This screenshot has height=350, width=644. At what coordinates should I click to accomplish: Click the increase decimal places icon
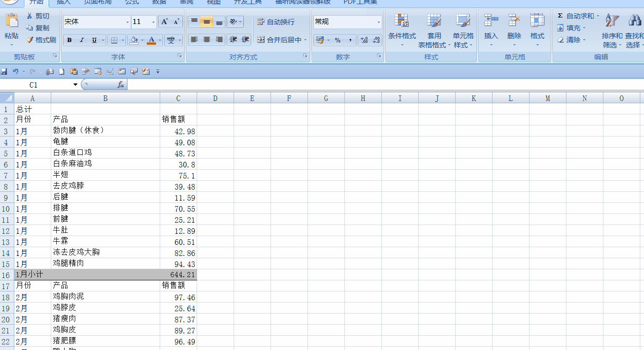pyautogui.click(x=364, y=40)
